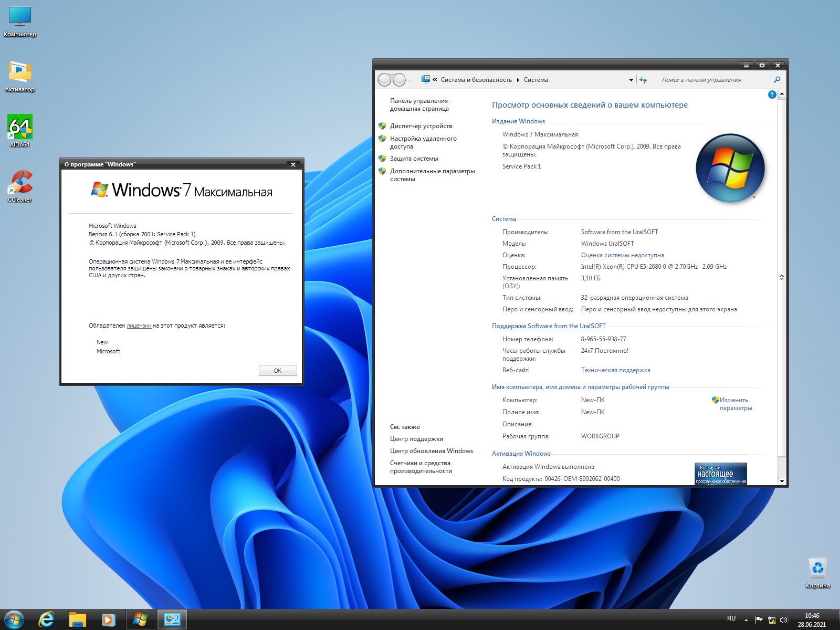
Task: Click the vertical scrollbar thumb in the System window
Action: 782,277
